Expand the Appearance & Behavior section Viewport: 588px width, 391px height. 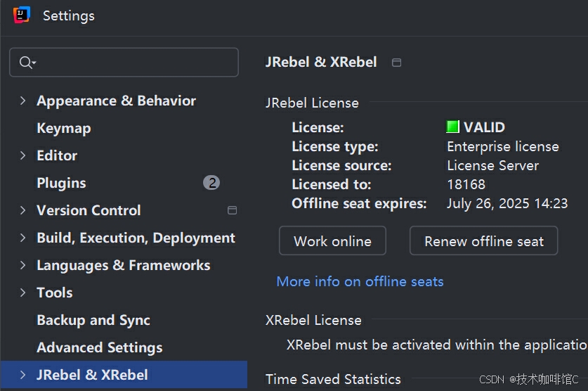23,101
